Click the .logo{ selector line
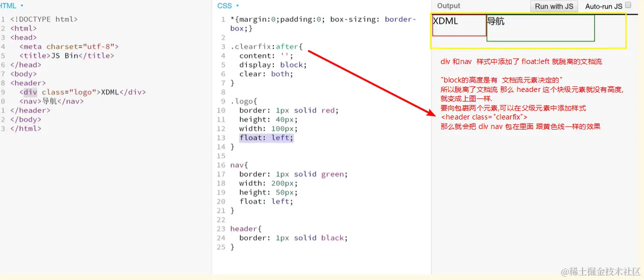The height and width of the screenshot is (280, 644). (x=244, y=101)
